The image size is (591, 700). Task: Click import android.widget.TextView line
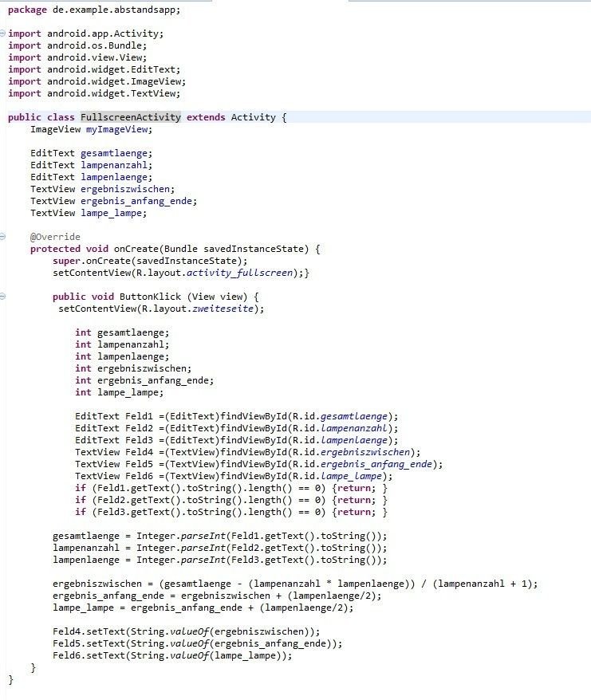[x=94, y=93]
